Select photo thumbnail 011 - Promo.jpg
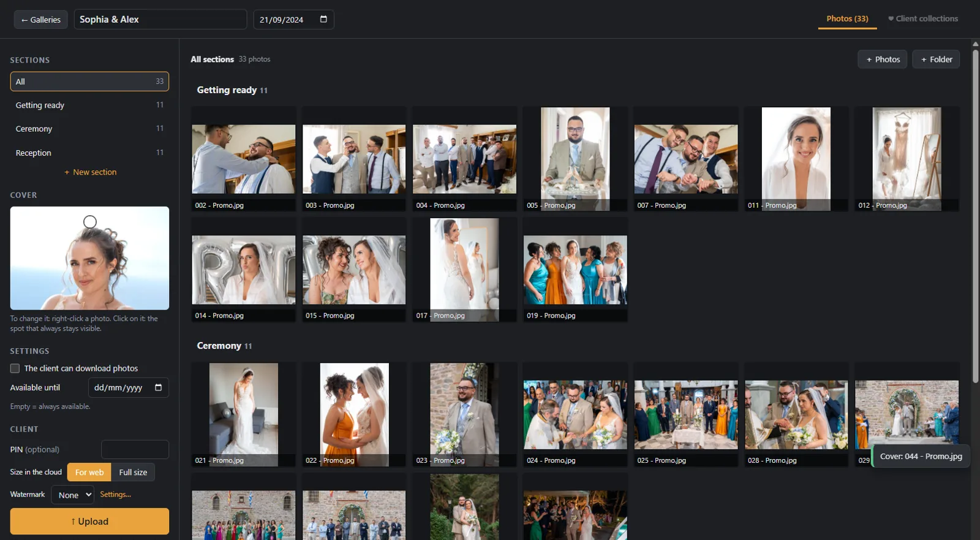Viewport: 980px width, 540px height. 796,159
